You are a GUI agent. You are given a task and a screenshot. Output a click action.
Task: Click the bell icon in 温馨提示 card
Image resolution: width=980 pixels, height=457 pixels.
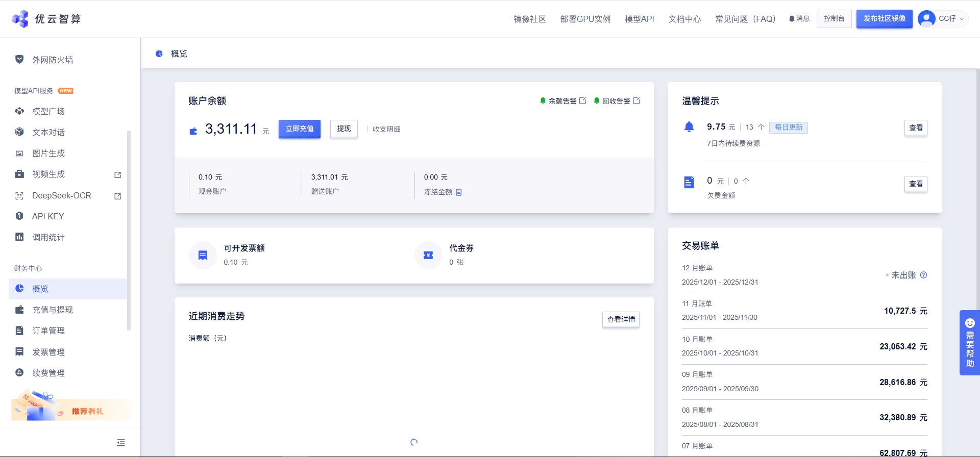tap(689, 126)
